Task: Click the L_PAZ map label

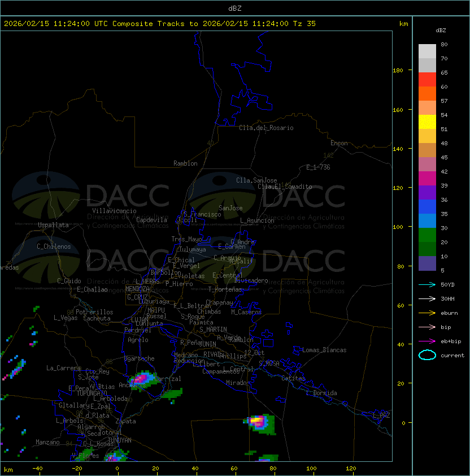Action: tap(381, 415)
